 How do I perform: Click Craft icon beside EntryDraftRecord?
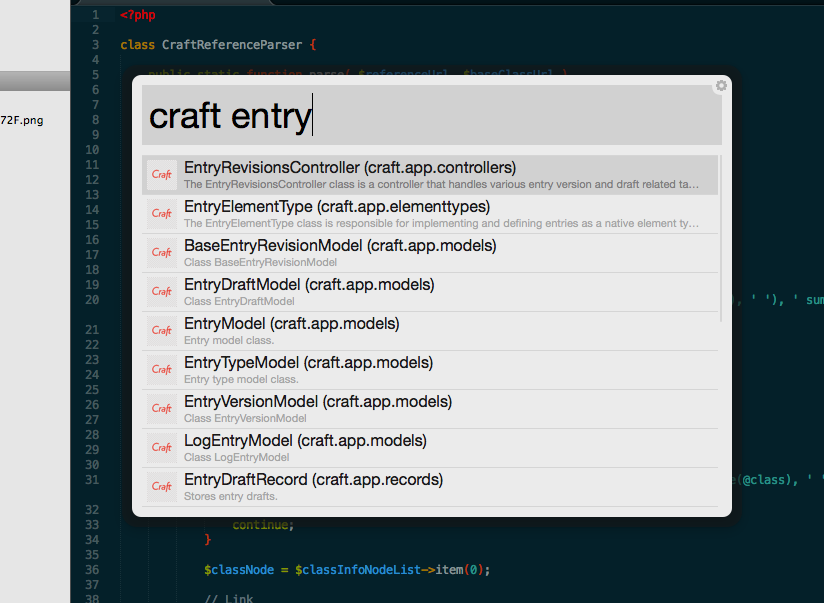(161, 487)
